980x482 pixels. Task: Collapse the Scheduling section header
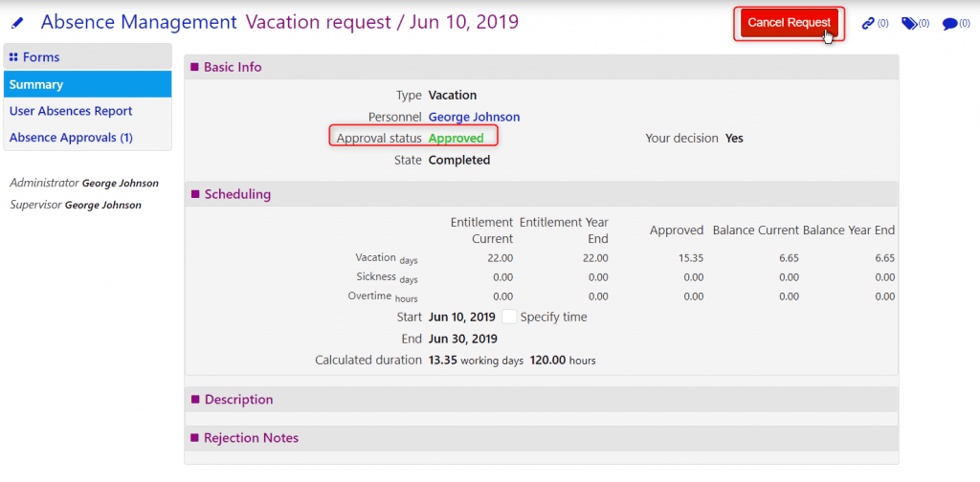coord(542,194)
